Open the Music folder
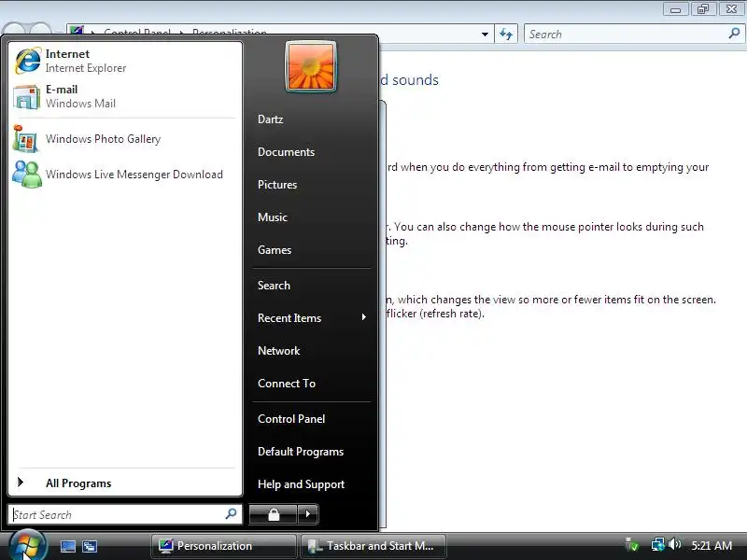 (311, 217)
